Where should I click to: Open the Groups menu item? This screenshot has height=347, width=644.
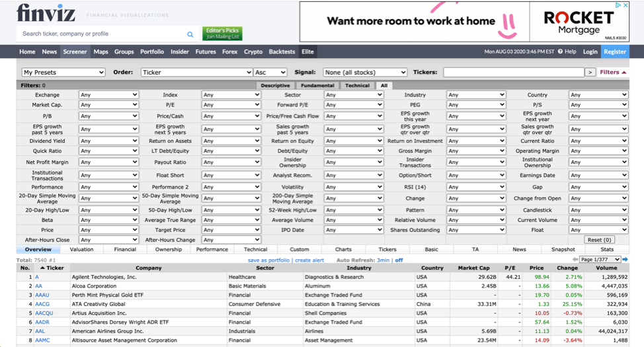(x=124, y=52)
